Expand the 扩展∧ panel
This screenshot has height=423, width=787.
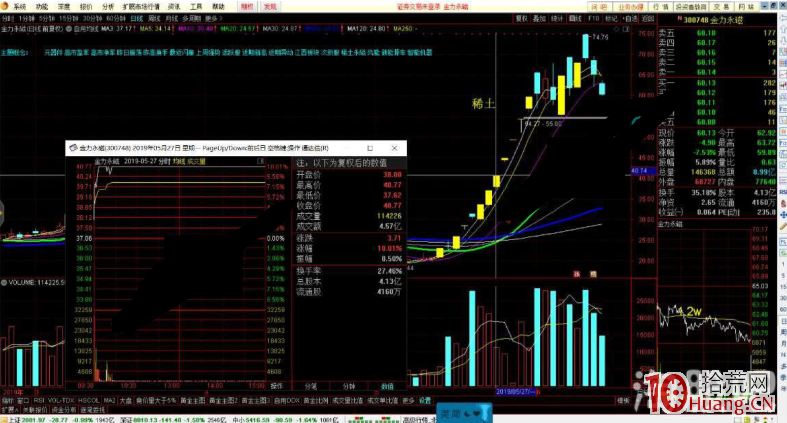tap(8, 410)
